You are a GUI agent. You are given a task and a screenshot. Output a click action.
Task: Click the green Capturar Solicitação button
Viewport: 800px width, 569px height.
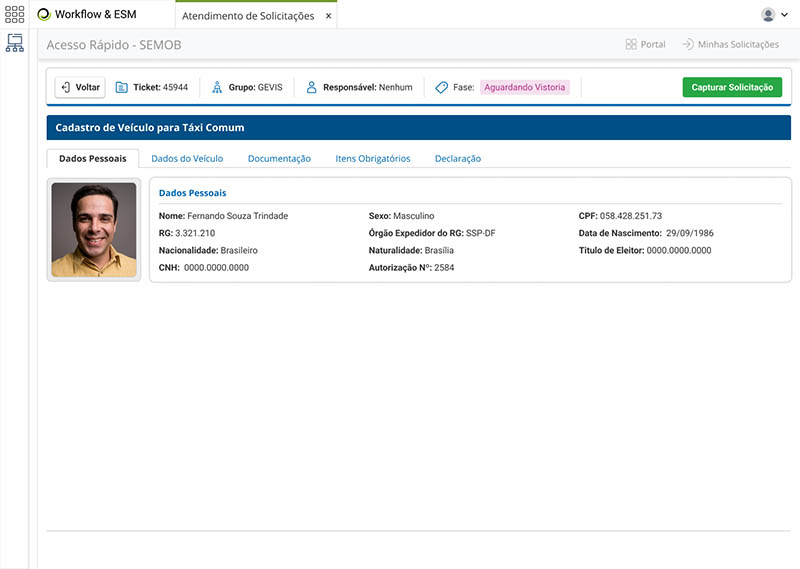point(732,88)
